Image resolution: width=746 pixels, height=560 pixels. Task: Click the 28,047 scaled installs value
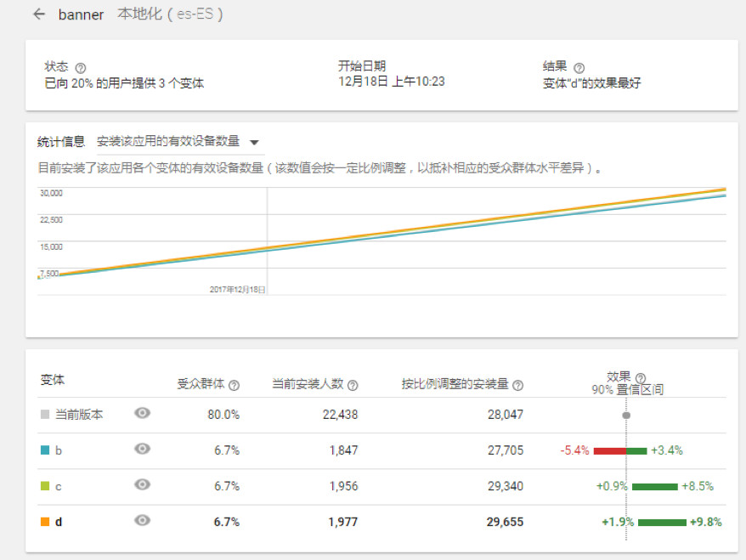click(506, 415)
